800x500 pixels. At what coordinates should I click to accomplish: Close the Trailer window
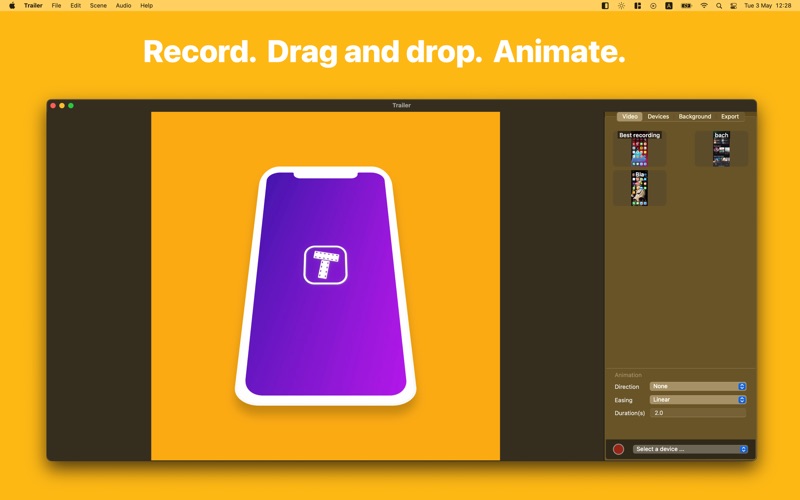[53, 106]
